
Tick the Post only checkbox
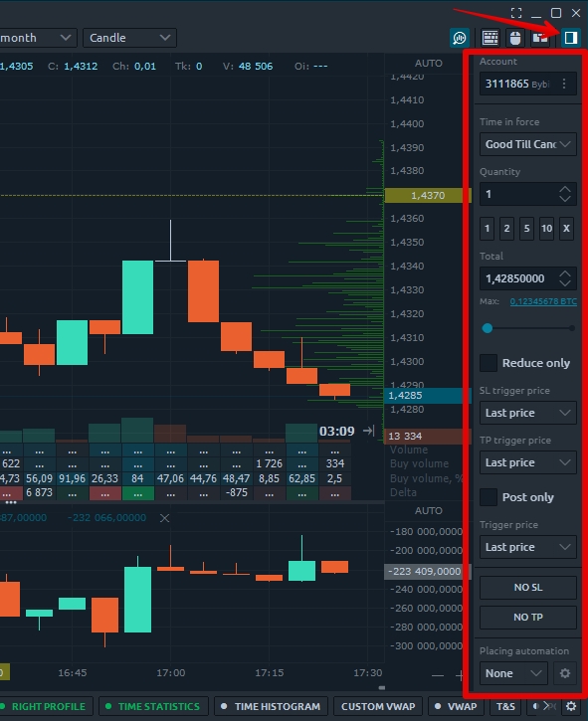pyautogui.click(x=489, y=497)
